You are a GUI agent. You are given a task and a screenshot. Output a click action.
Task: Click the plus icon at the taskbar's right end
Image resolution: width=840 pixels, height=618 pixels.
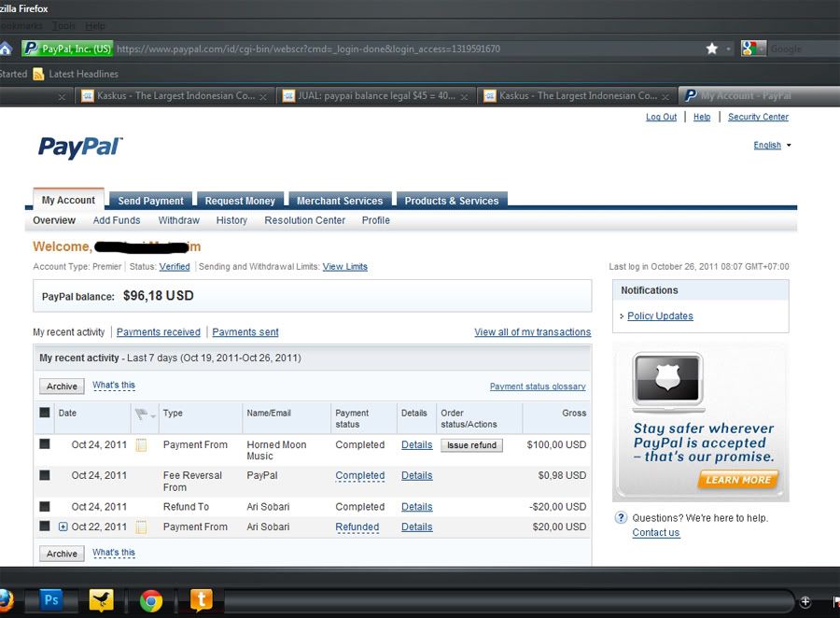point(805,601)
